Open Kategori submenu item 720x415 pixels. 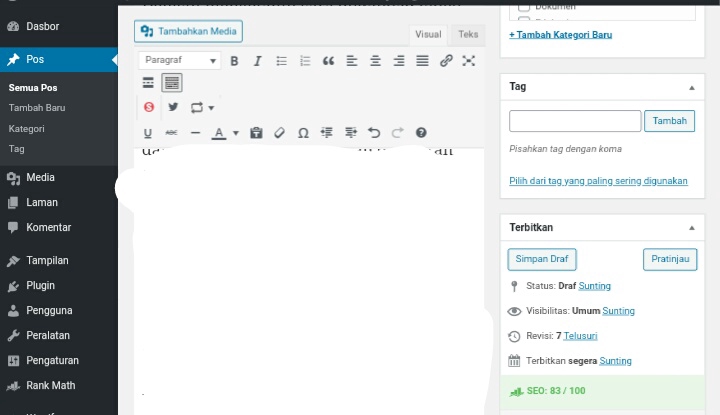(x=27, y=129)
